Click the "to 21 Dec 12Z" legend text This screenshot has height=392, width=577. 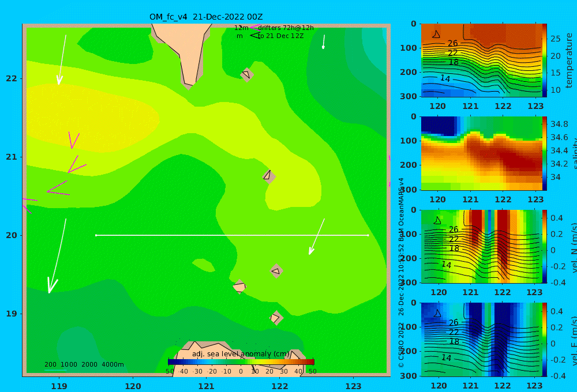[x=280, y=36]
